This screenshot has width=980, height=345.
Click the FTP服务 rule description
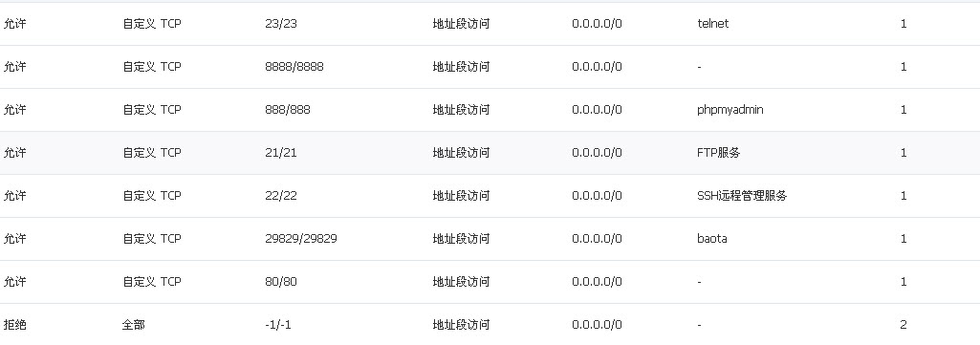[719, 153]
